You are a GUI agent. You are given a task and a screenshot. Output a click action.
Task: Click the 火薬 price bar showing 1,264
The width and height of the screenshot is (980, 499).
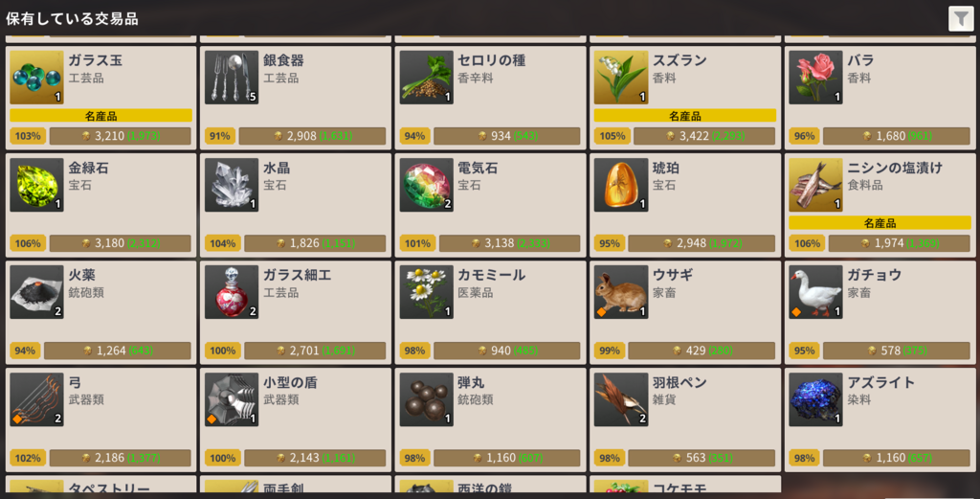coord(118,351)
